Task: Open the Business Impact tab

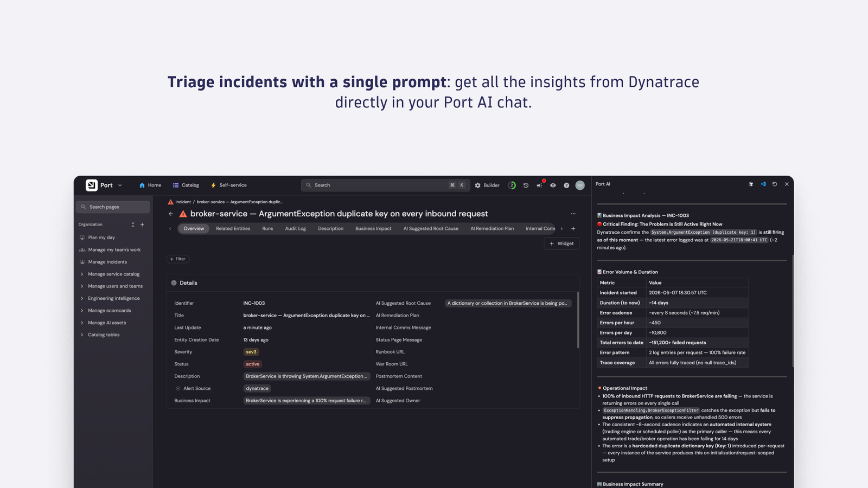Action: coord(373,229)
